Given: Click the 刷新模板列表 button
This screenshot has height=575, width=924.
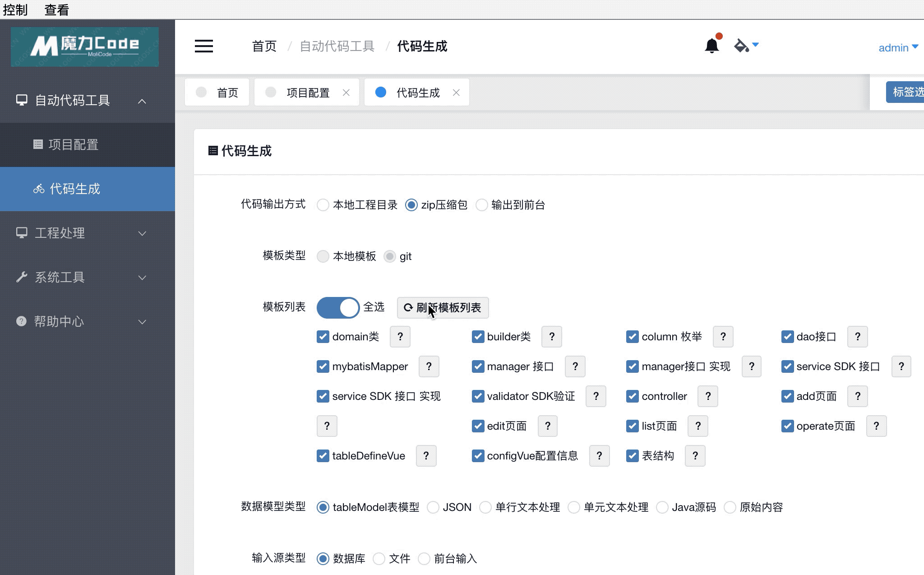Looking at the screenshot, I should coord(443,308).
